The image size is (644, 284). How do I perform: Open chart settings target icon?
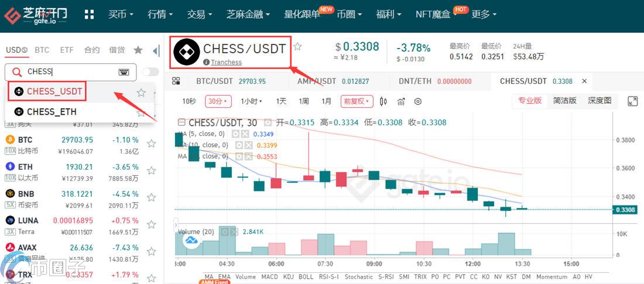coord(417,101)
